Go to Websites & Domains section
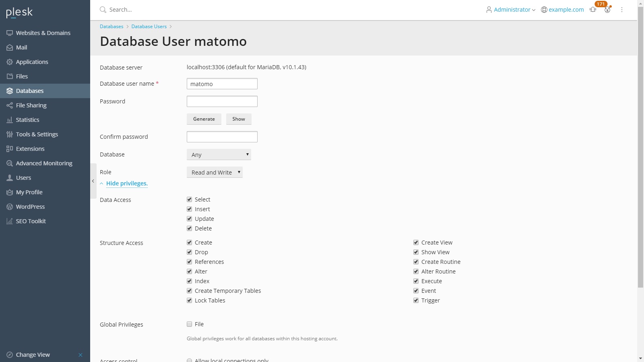Viewport: 644px width, 362px height. (x=43, y=33)
